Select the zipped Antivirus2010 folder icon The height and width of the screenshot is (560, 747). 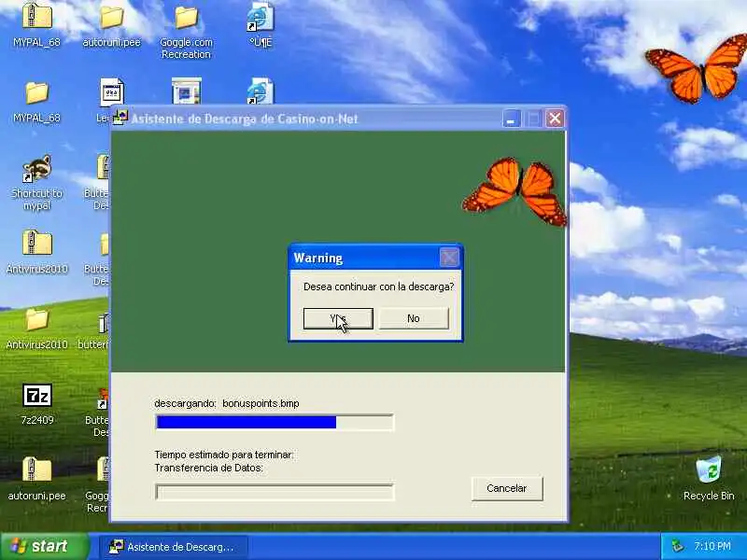click(x=36, y=244)
